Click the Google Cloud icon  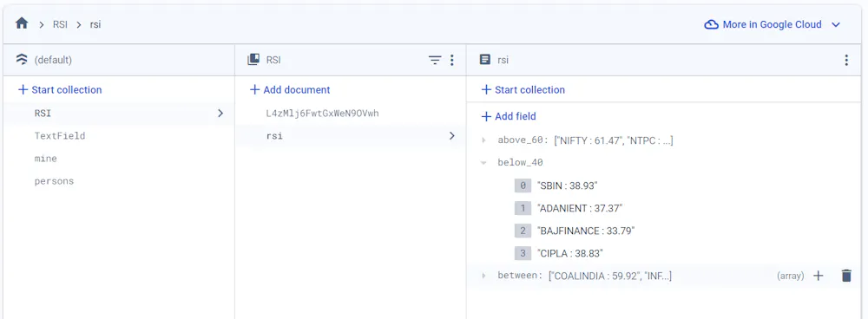tap(711, 25)
